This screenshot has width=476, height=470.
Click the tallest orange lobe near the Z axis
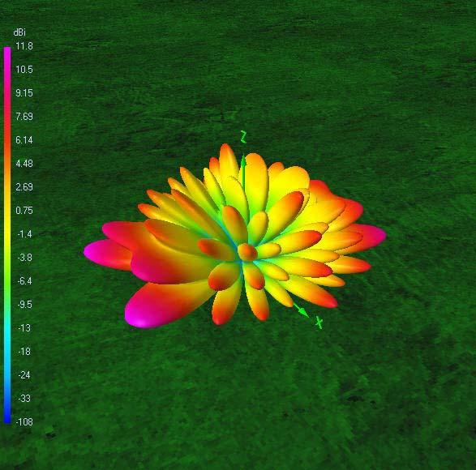[228, 160]
